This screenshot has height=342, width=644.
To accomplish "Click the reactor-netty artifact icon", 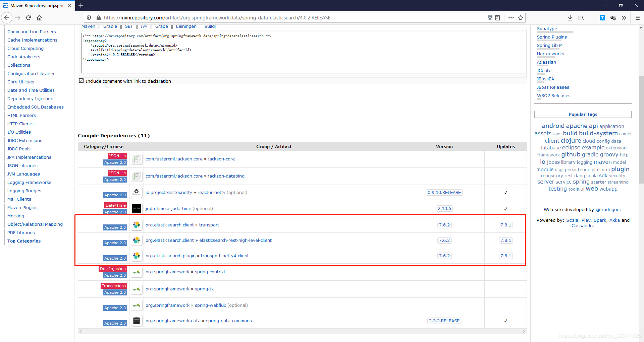I will (137, 192).
